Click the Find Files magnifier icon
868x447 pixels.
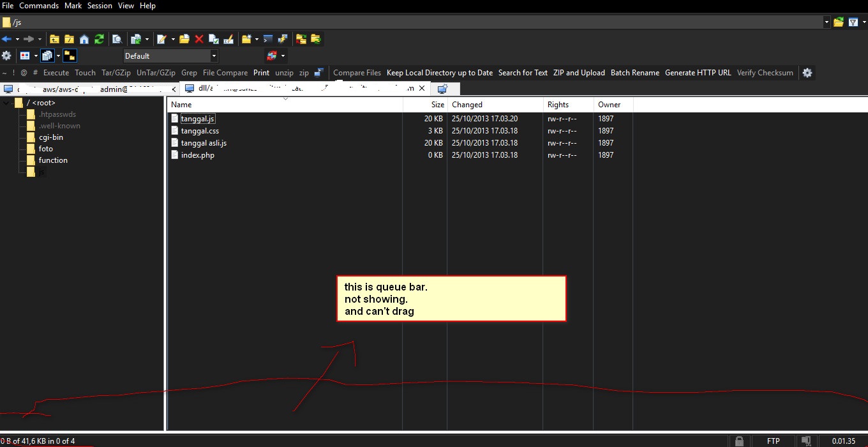pyautogui.click(x=117, y=39)
